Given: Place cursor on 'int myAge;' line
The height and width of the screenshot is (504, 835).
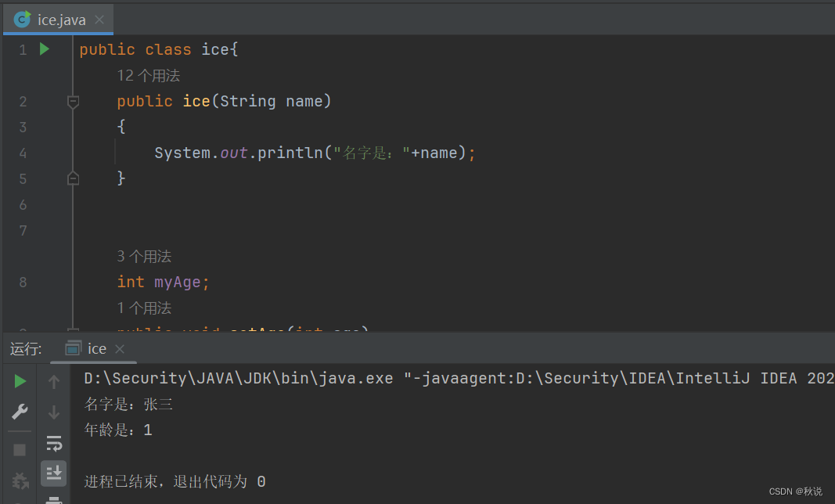Looking at the screenshot, I should [x=163, y=282].
